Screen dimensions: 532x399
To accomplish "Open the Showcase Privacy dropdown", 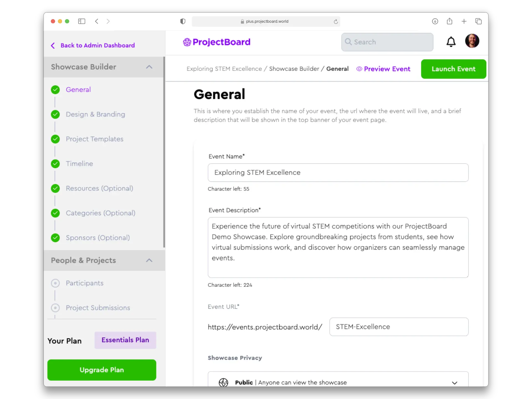I will tap(338, 382).
